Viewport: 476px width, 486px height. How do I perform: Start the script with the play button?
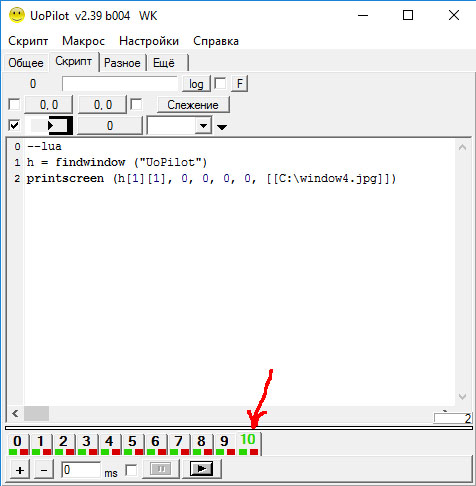pyautogui.click(x=201, y=469)
